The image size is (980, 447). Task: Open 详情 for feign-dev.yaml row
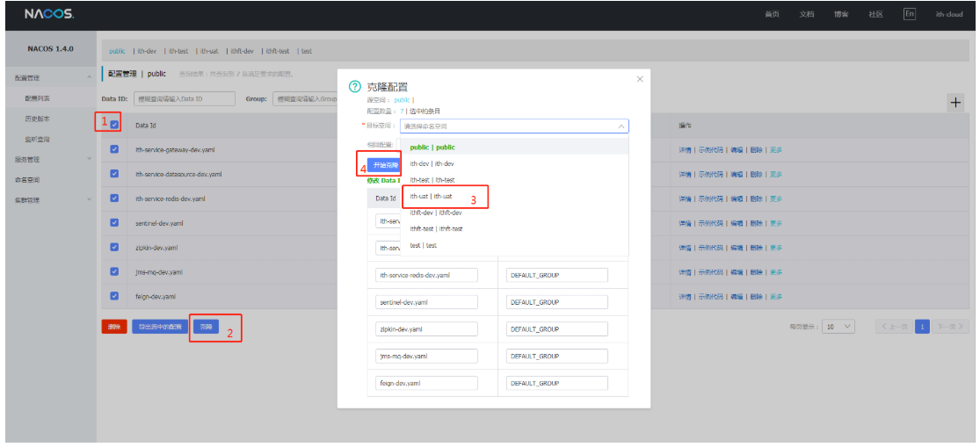[x=685, y=296]
